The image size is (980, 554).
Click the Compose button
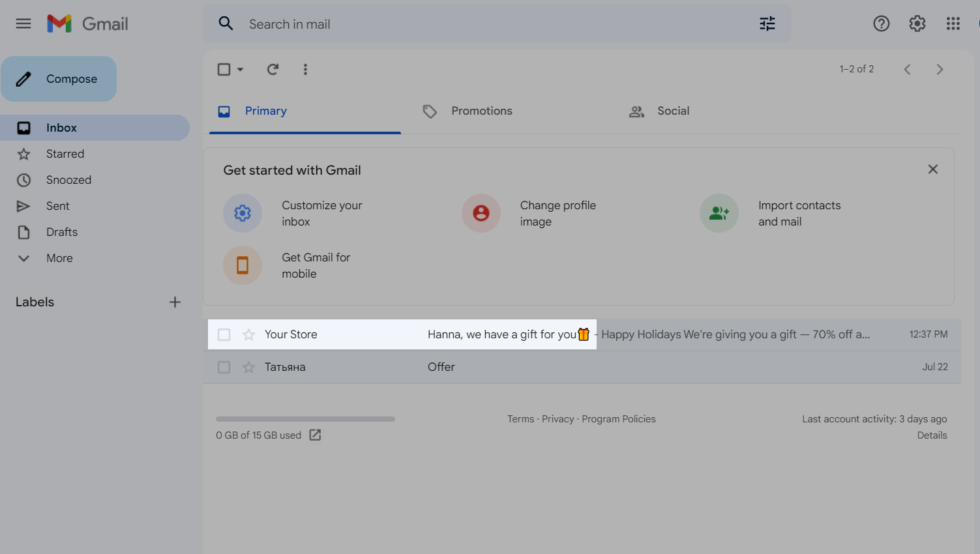click(59, 79)
